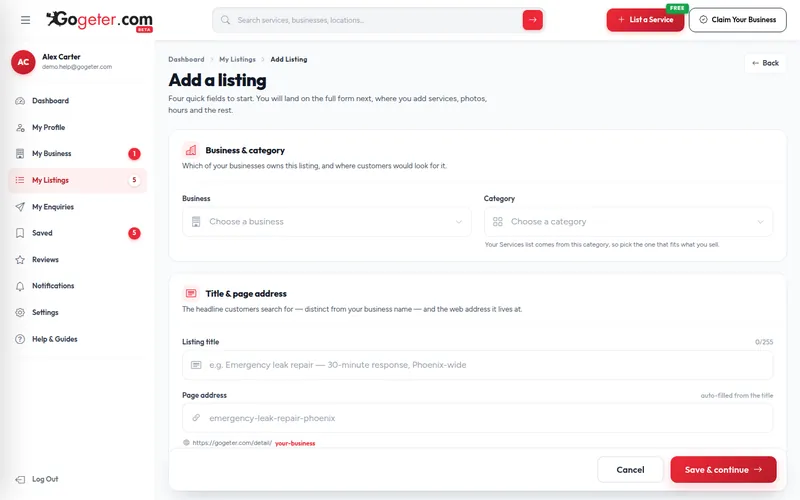Click the globe icon beside the URL preview
The image size is (800, 500).
[x=186, y=443]
